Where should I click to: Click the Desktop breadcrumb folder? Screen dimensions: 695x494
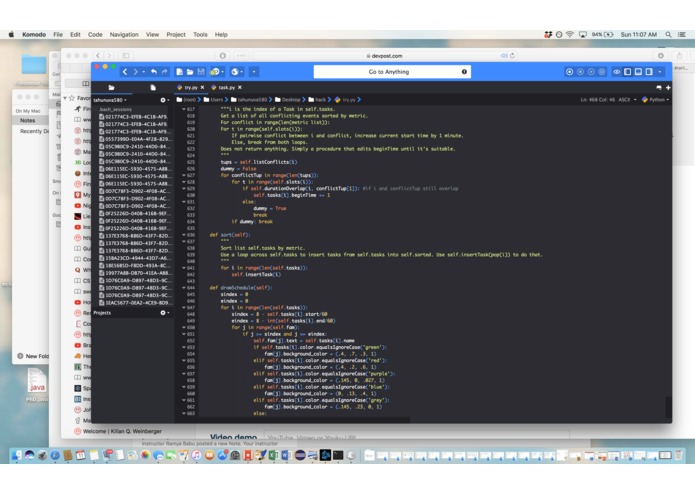click(287, 100)
